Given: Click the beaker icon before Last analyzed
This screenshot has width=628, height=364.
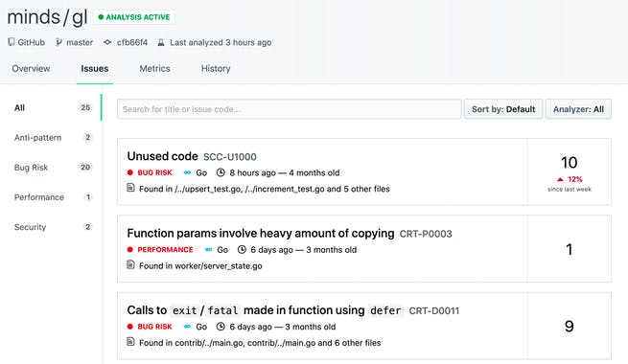Looking at the screenshot, I should click(x=161, y=42).
